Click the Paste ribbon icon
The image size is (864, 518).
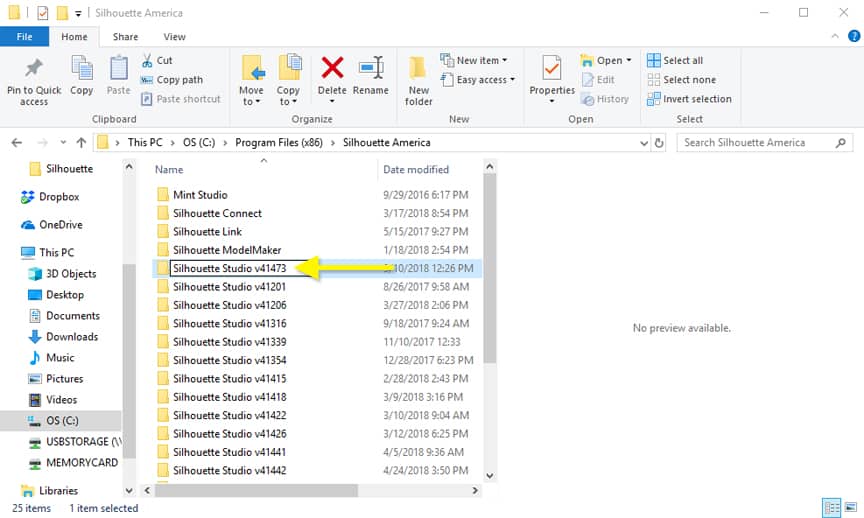(118, 68)
